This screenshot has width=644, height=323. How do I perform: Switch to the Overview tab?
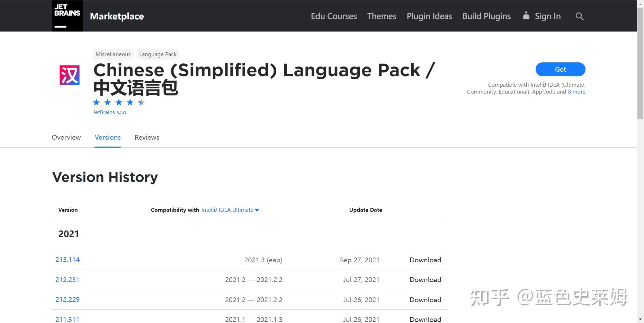pyautogui.click(x=66, y=137)
